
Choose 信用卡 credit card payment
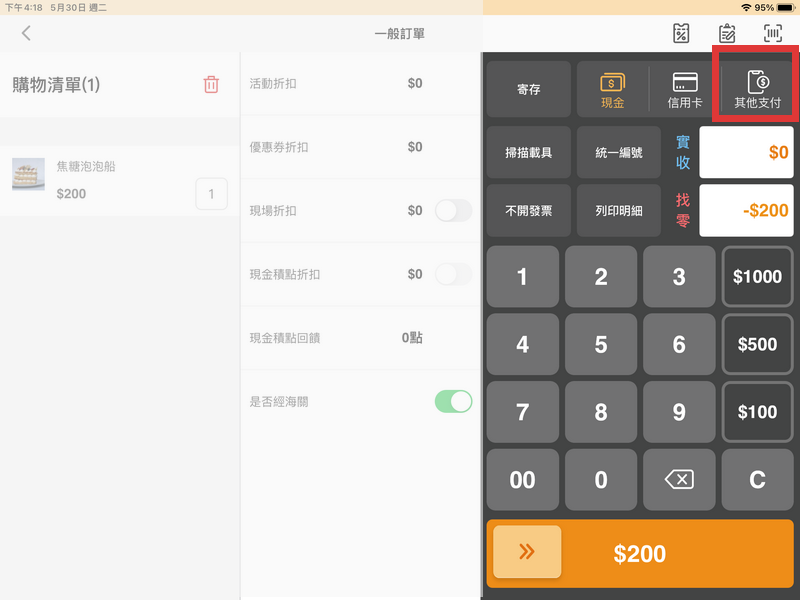pyautogui.click(x=684, y=89)
